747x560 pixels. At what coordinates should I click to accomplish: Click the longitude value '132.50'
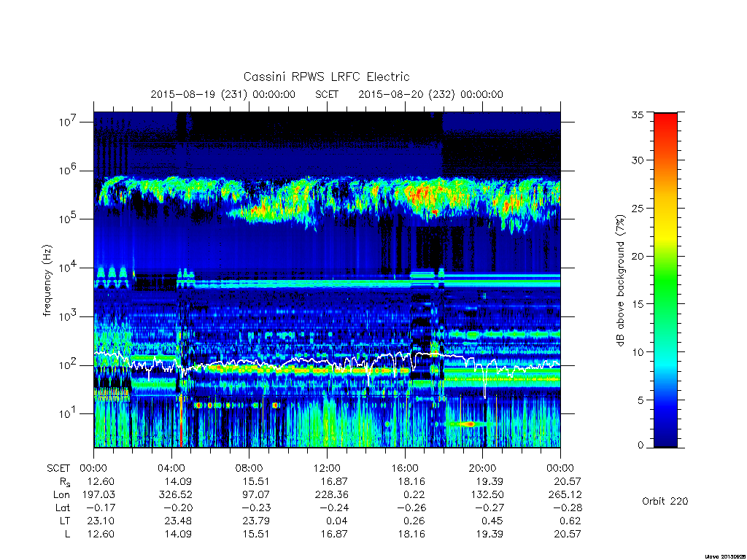point(487,495)
